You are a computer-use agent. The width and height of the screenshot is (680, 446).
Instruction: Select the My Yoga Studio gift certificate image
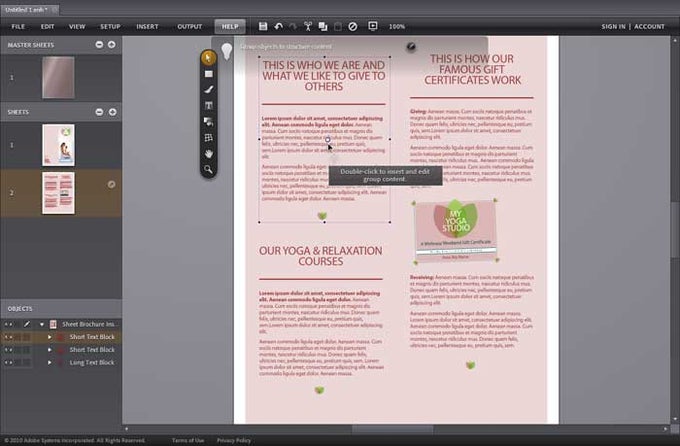pyautogui.click(x=456, y=231)
